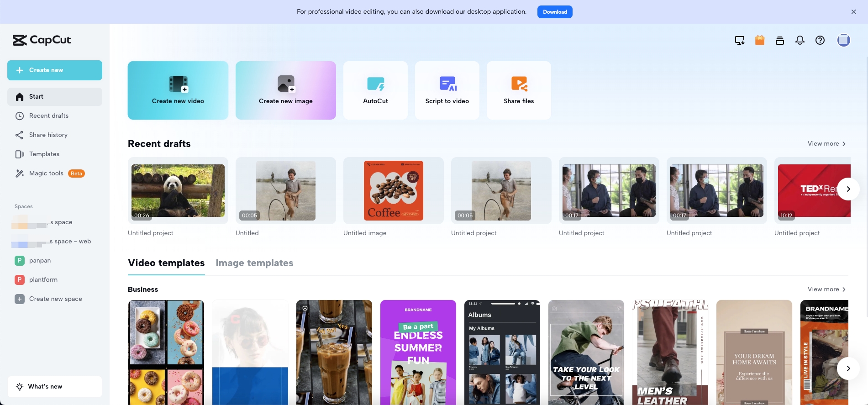Open the user profile avatar
The image size is (868, 405).
point(844,40)
